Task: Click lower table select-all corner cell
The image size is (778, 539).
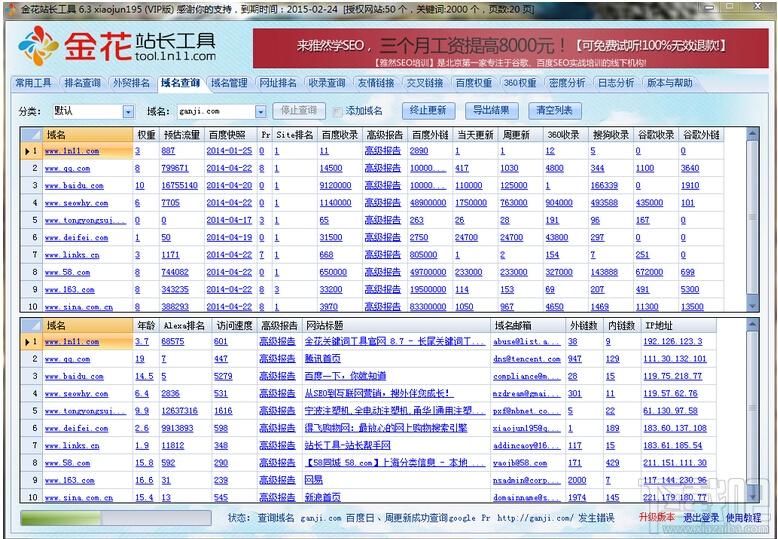Action: pos(31,326)
